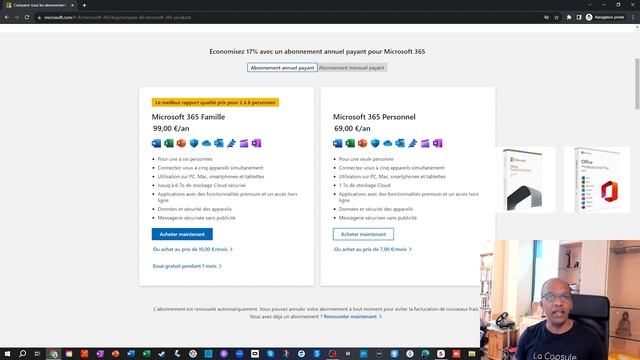Click the PowerPoint icon under Microsoft 365 Personnel
The height and width of the screenshot is (360, 640).
pos(362,143)
